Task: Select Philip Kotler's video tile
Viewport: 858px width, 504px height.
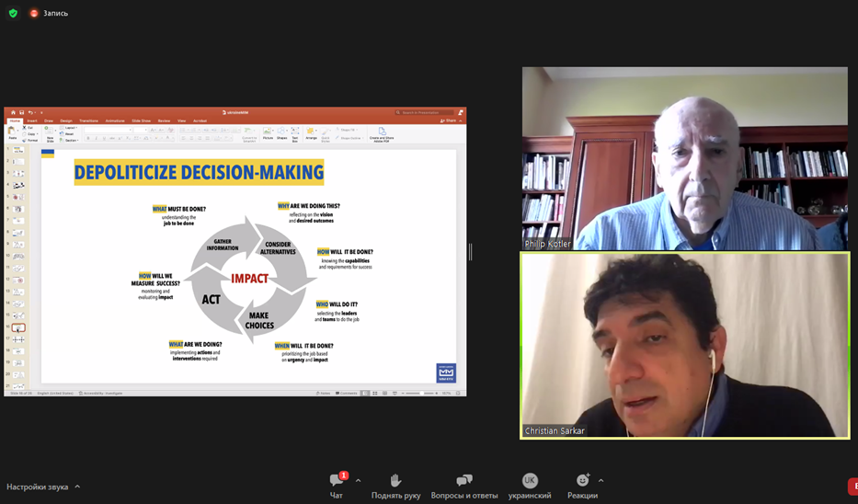Action: (x=684, y=158)
